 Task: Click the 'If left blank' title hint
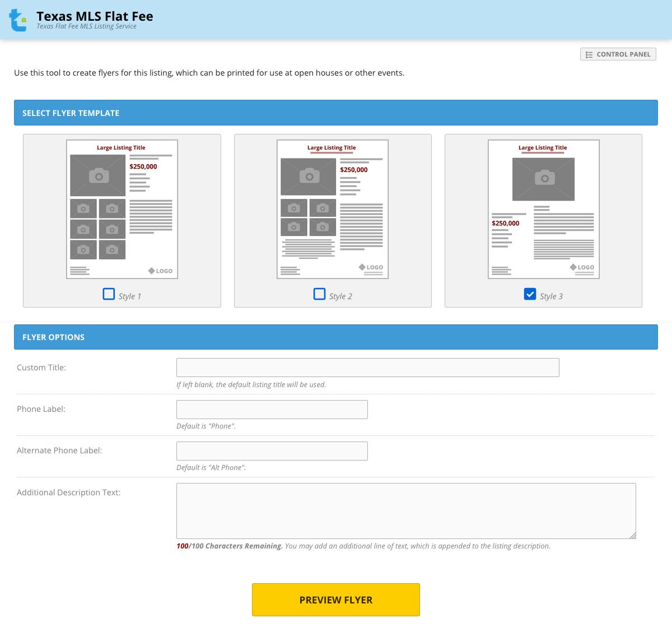pyautogui.click(x=251, y=384)
